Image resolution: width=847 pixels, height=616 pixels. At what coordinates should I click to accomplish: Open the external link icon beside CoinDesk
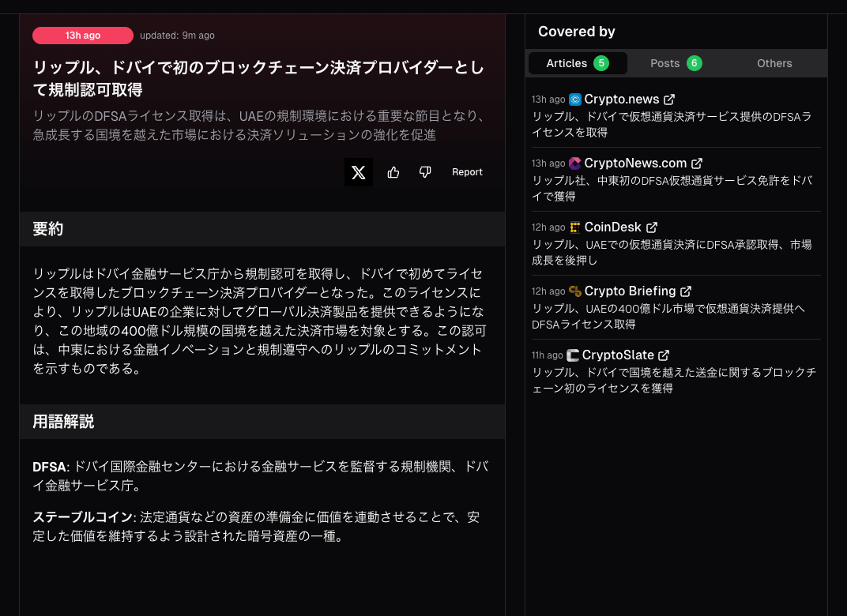652,227
